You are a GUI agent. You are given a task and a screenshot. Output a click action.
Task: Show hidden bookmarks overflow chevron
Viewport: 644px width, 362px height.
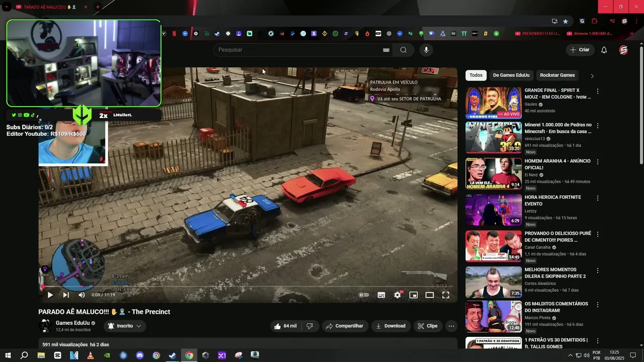pos(631,34)
